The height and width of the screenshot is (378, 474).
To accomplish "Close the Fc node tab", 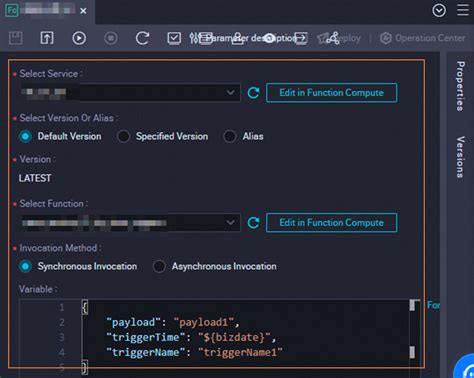I will [83, 11].
